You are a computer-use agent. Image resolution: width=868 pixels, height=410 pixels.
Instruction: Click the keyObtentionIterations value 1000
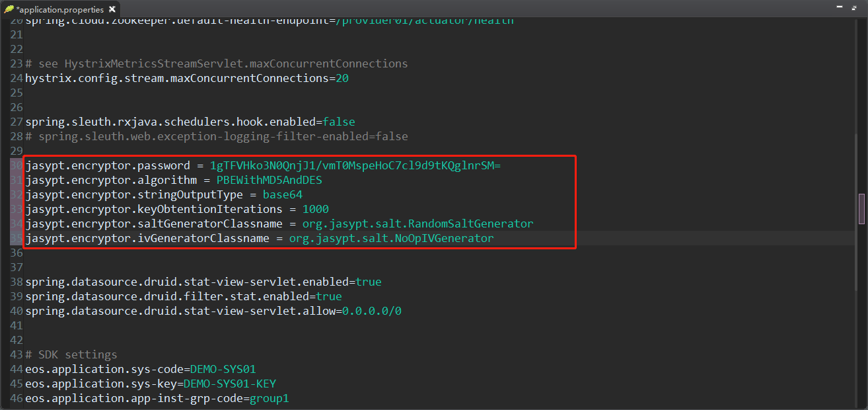pos(315,209)
